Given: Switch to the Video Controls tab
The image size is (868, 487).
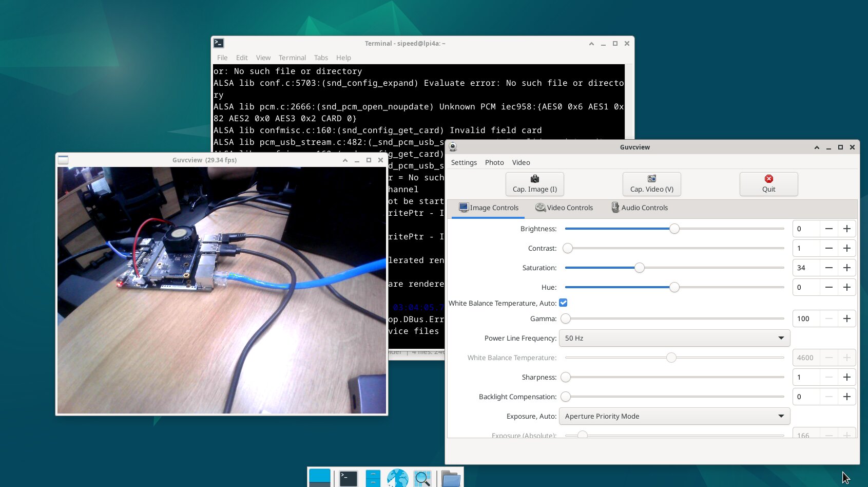Looking at the screenshot, I should point(564,208).
